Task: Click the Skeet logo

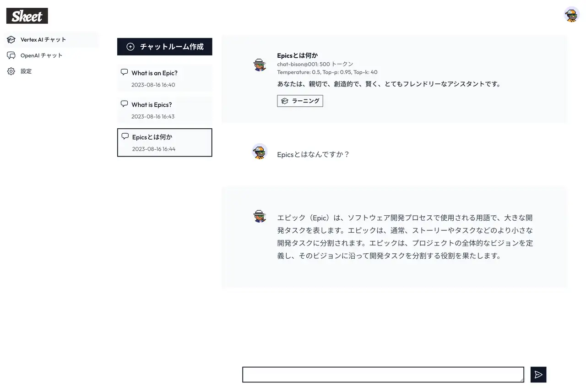Action: pos(27,15)
